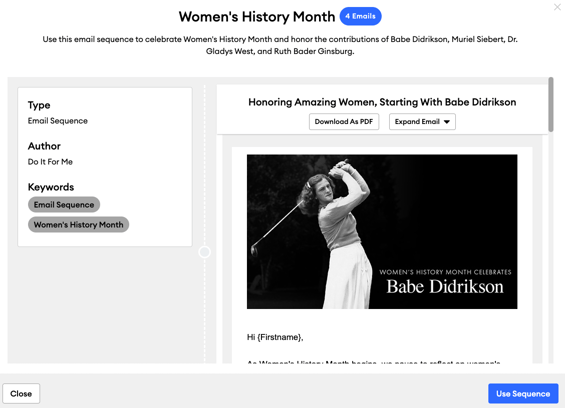Click the 'Keywords' label
The height and width of the screenshot is (408, 565).
point(51,187)
